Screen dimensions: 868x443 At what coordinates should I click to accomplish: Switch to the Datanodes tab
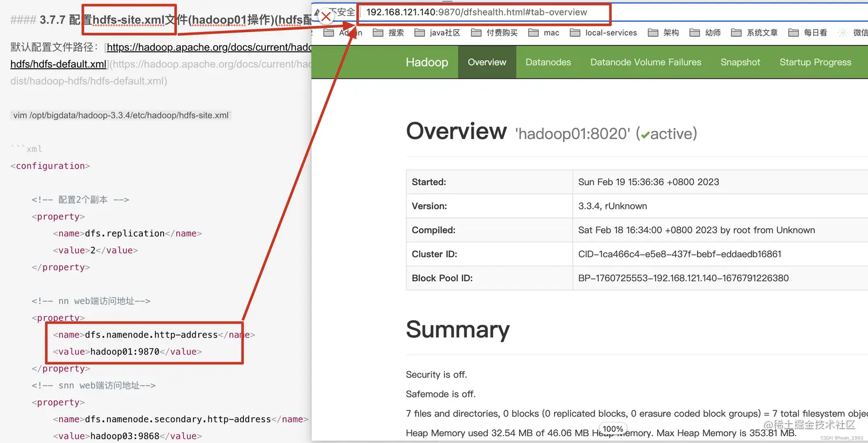point(548,62)
